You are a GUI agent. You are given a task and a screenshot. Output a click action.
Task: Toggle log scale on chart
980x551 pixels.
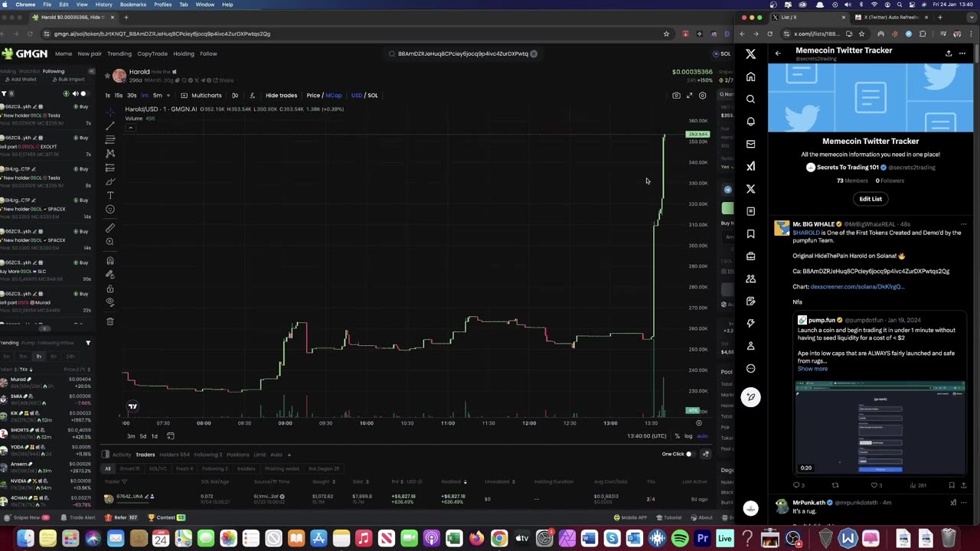[x=688, y=436]
